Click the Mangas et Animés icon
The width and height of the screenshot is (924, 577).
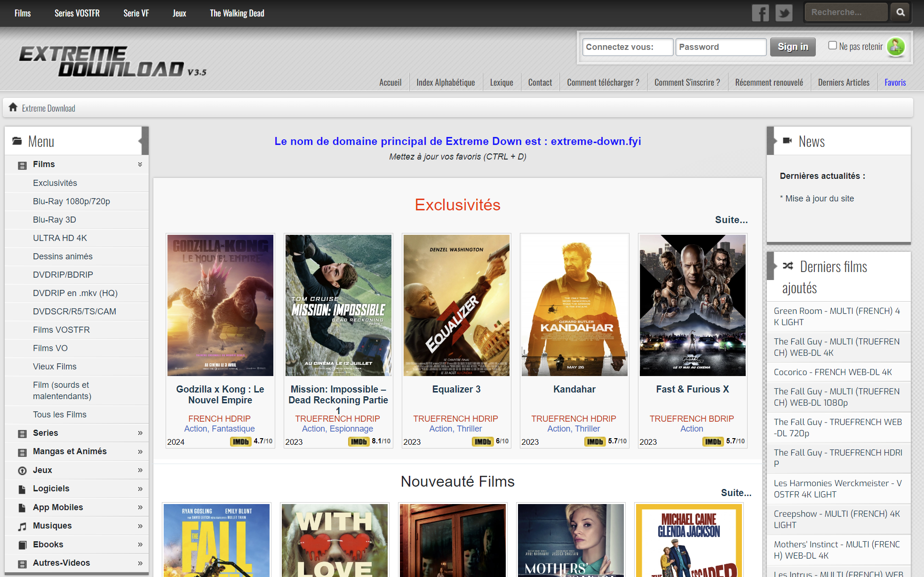tap(22, 452)
